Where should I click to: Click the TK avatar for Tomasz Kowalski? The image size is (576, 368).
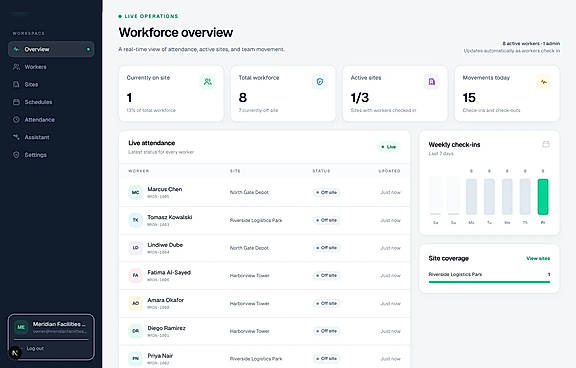[136, 220]
